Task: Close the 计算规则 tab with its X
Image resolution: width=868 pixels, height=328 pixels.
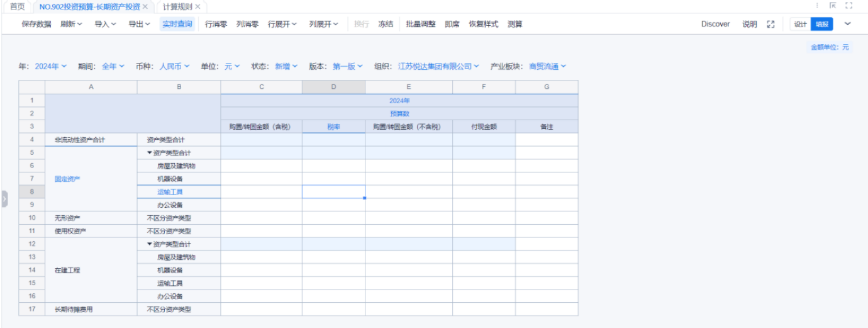Action: 198,6
